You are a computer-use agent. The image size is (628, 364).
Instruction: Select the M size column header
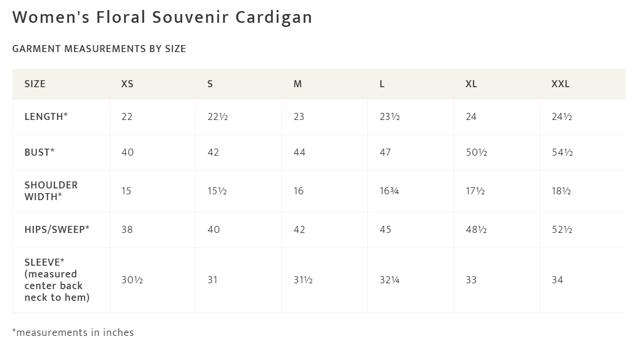click(298, 84)
